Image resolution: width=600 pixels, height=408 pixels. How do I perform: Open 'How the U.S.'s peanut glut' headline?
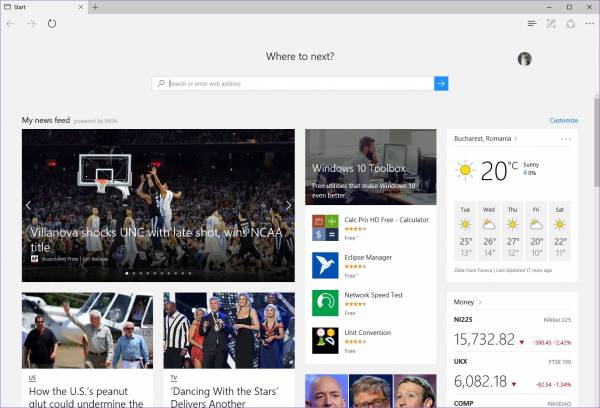tap(86, 397)
